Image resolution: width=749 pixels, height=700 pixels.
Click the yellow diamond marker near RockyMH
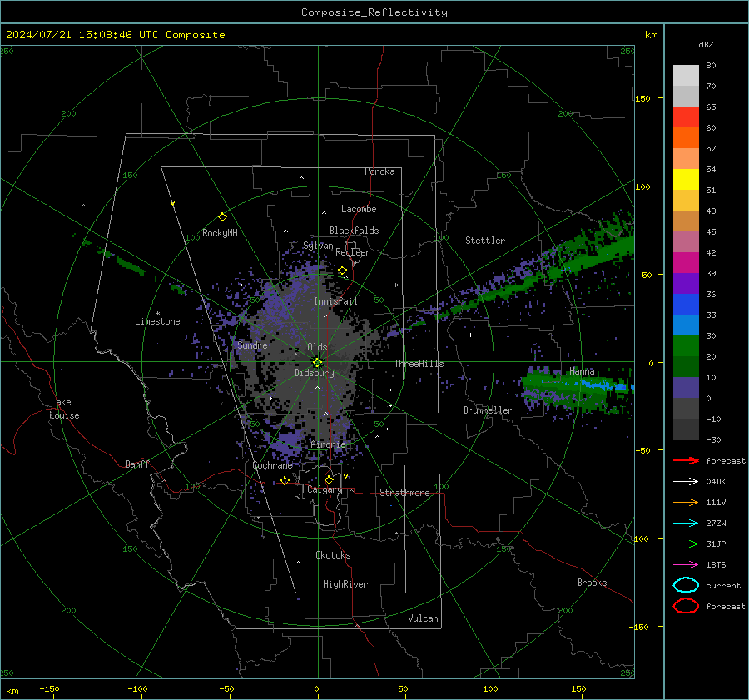coord(222,217)
